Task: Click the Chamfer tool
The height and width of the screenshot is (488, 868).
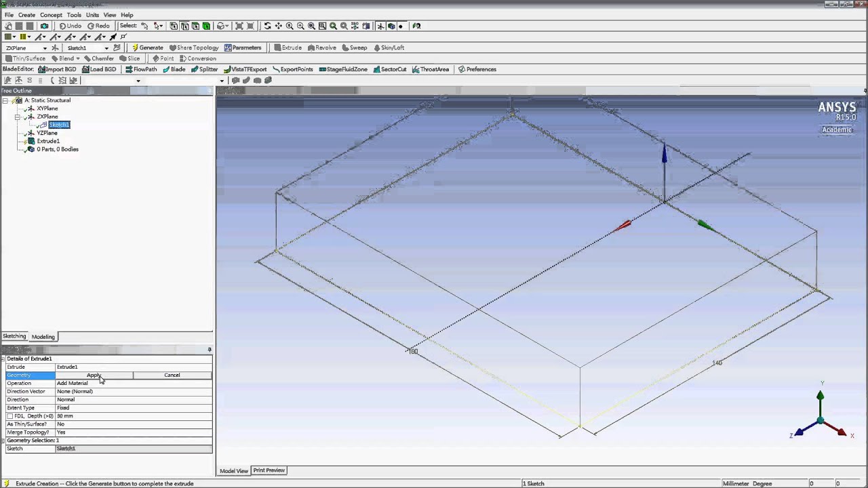Action: click(99, 58)
